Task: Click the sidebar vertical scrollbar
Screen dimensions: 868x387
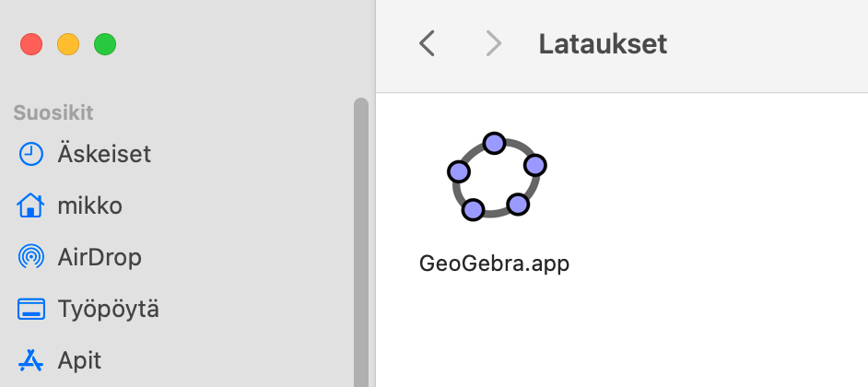Action: [x=361, y=240]
